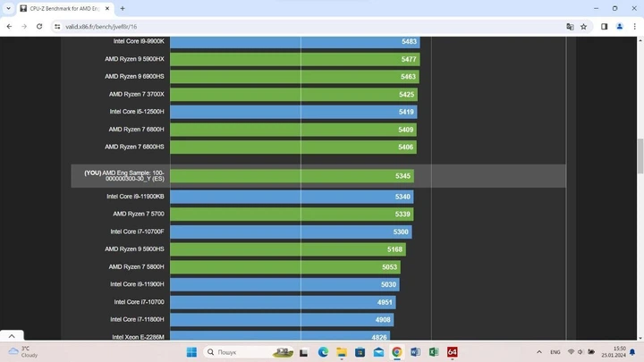The width and height of the screenshot is (644, 362).
Task: Click the AMD Ryzen 9 5900HS label
Action: pos(134,249)
